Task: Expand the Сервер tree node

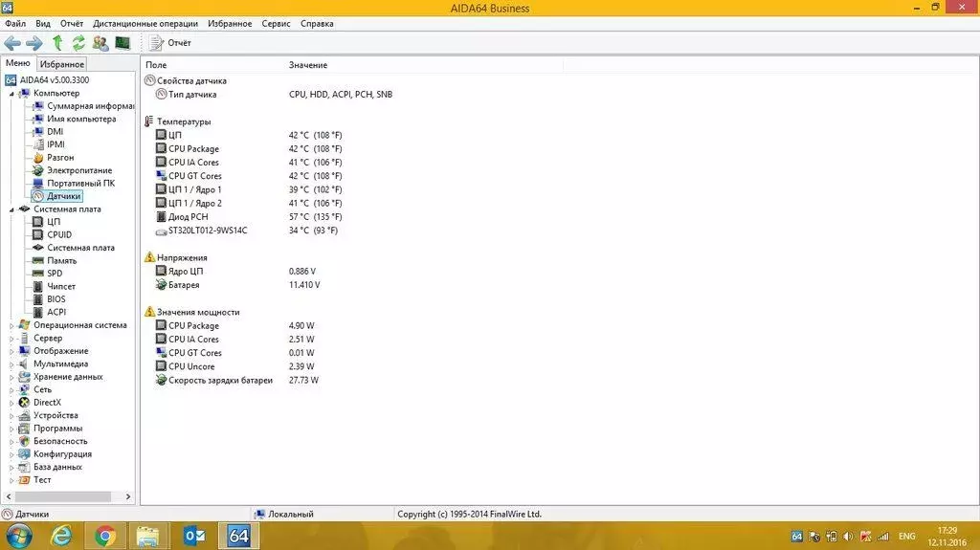Action: (x=11, y=339)
